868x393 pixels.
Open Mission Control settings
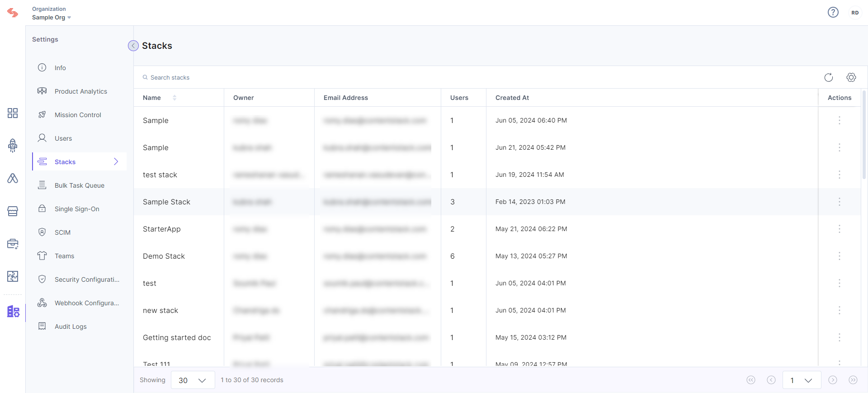pos(80,114)
